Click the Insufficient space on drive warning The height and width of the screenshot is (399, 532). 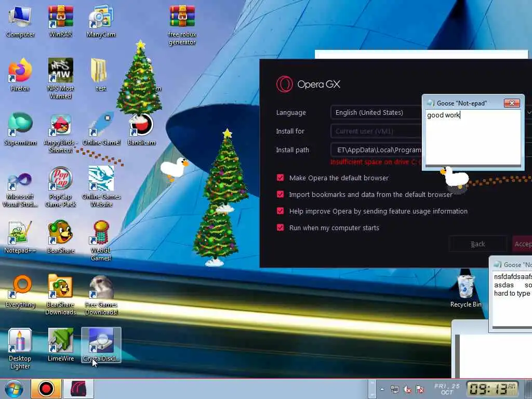376,162
